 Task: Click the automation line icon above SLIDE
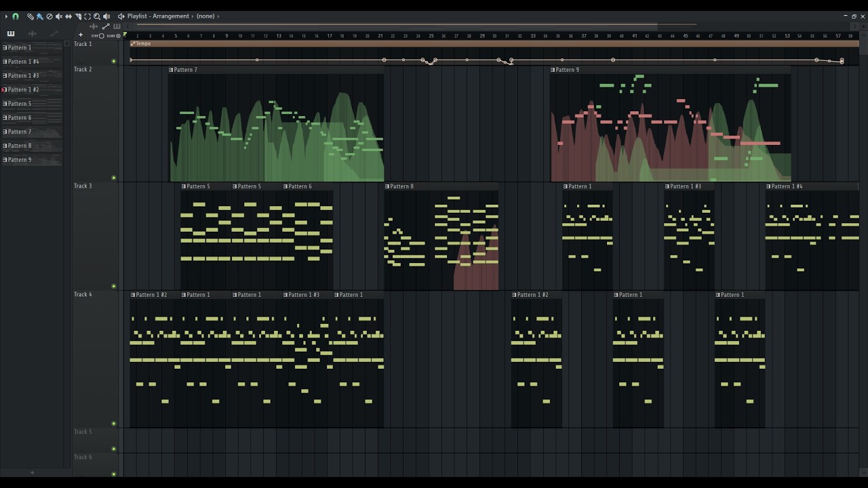pos(106,26)
